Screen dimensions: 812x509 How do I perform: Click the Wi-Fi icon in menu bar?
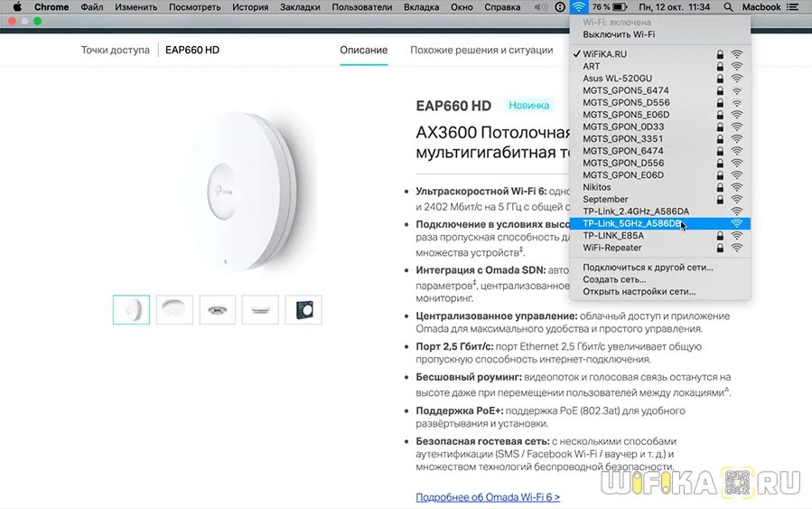578,7
